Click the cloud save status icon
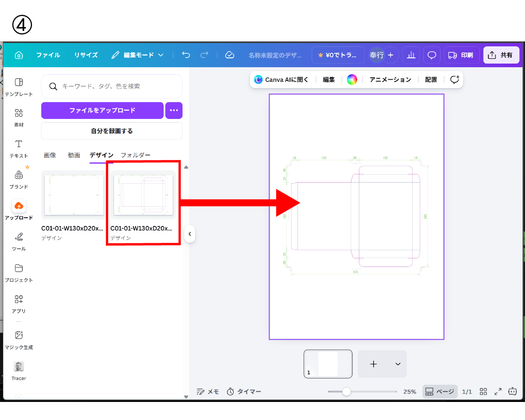This screenshot has width=525, height=420. point(230,55)
